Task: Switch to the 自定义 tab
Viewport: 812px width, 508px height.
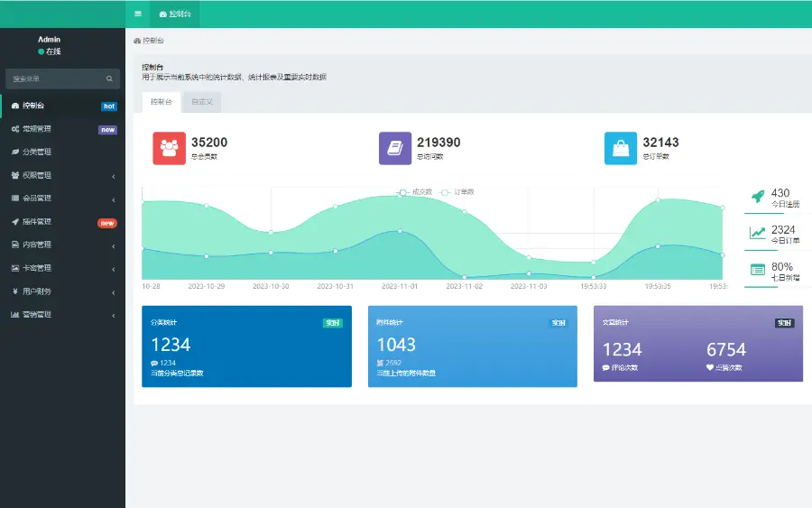Action: pos(202,102)
